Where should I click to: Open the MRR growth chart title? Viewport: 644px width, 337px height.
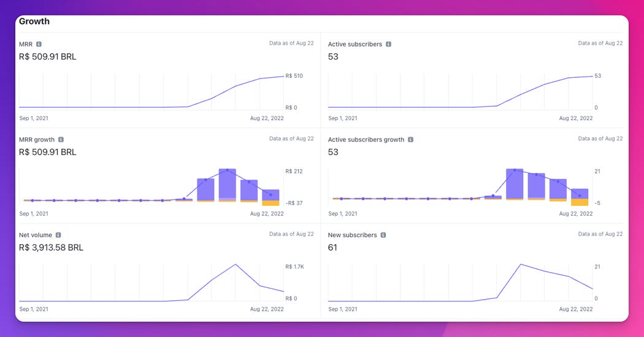[x=37, y=140]
